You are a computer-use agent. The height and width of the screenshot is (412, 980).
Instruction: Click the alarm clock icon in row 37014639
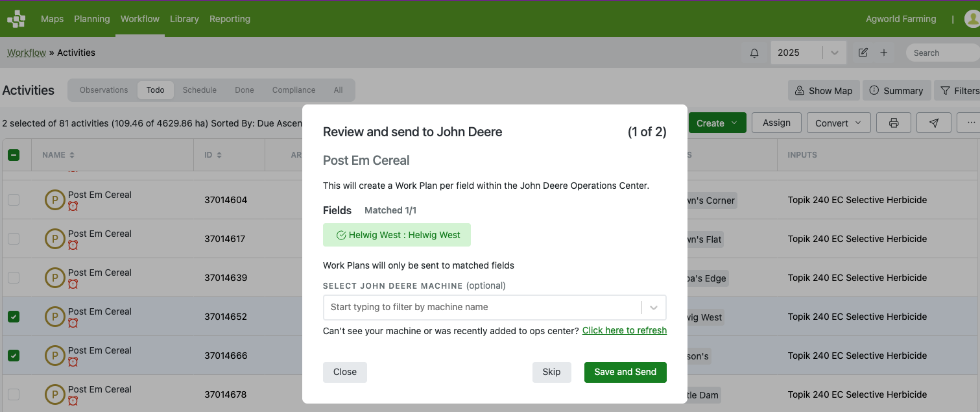73,284
